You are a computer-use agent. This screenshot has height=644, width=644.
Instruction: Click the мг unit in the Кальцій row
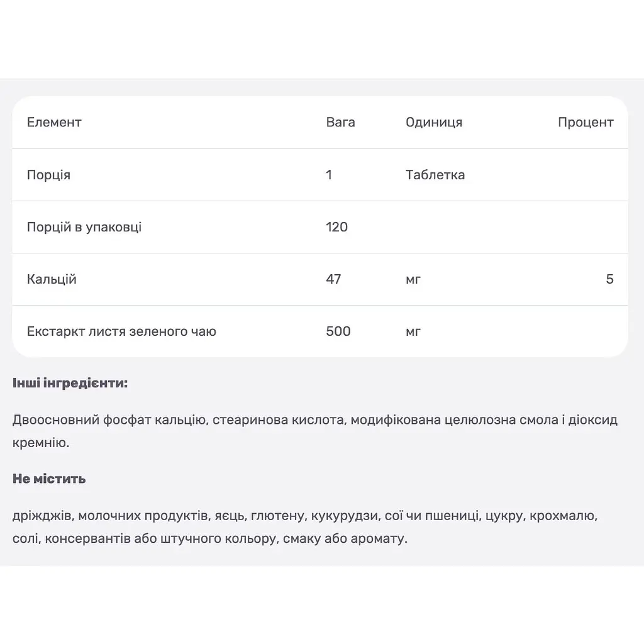413,279
